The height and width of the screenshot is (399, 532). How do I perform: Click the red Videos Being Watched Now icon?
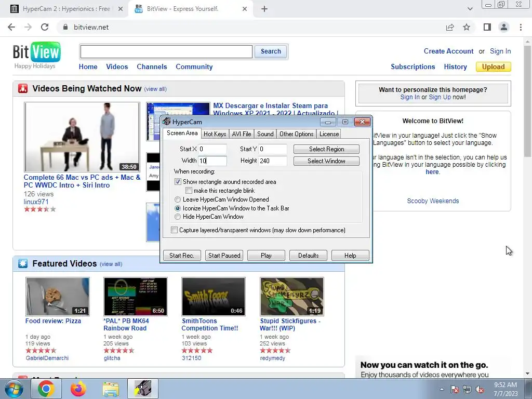(23, 88)
